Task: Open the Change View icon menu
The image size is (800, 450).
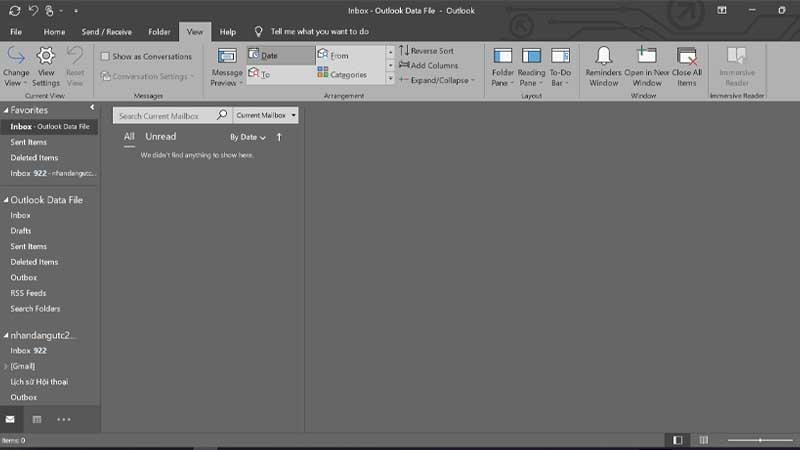Action: [16, 56]
